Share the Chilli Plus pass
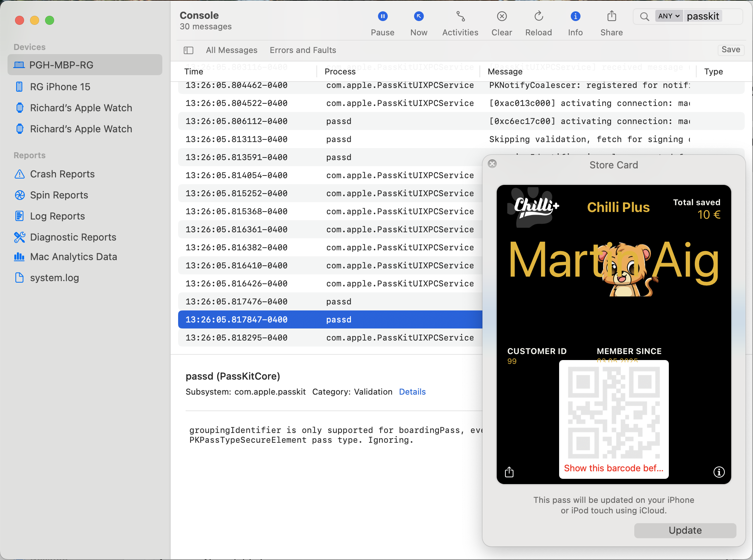The image size is (753, 560). [x=509, y=472]
